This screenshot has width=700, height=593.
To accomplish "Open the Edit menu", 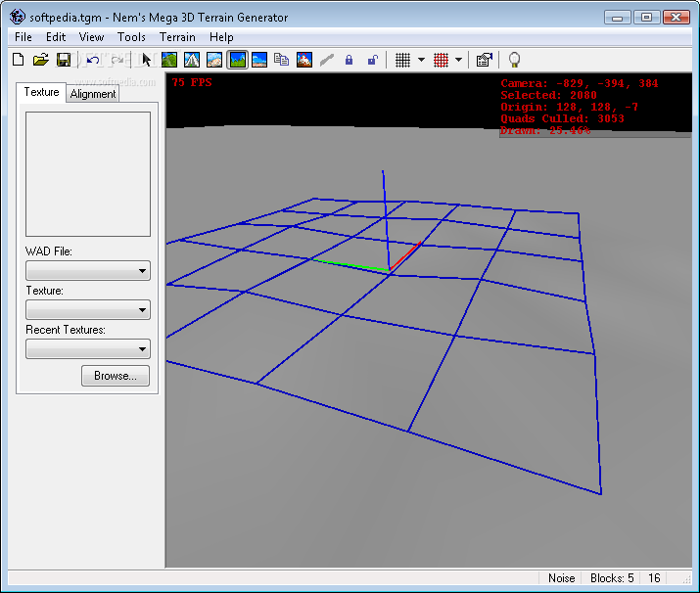I will (56, 37).
